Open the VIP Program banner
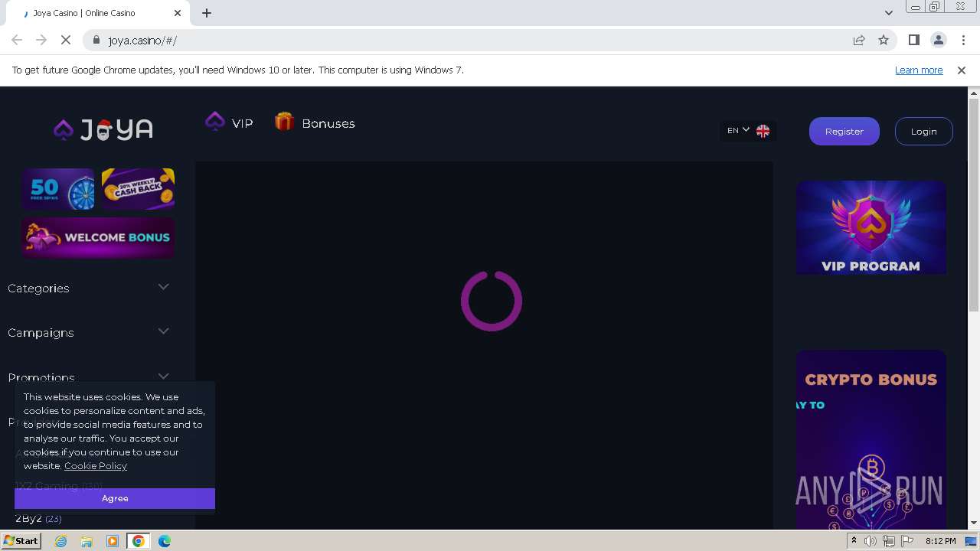Viewport: 980px width, 551px height. pyautogui.click(x=871, y=227)
